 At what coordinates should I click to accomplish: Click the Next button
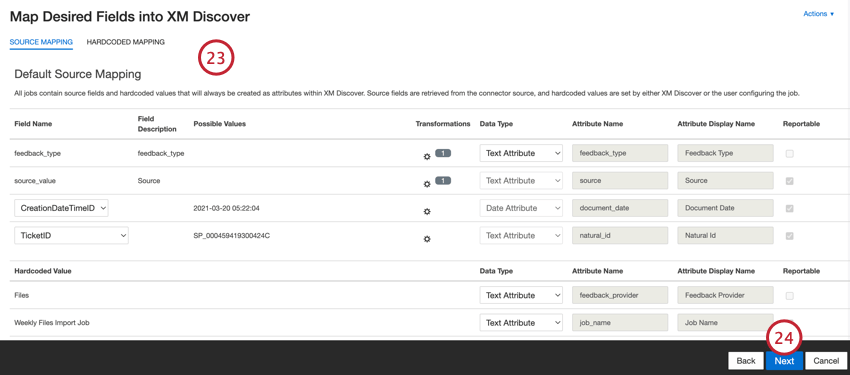click(784, 361)
